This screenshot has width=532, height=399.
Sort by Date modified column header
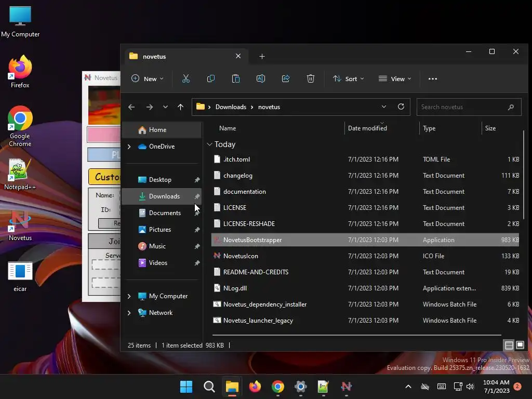pos(382,128)
